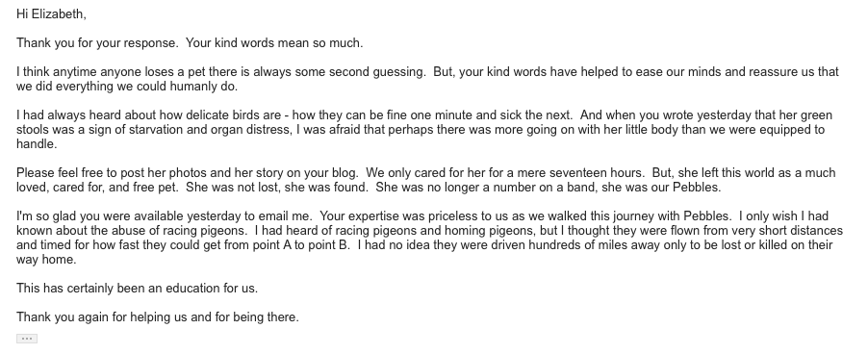Expand trimmed content with the ellipsis button
This screenshot has height=354, width=868.
(27, 339)
